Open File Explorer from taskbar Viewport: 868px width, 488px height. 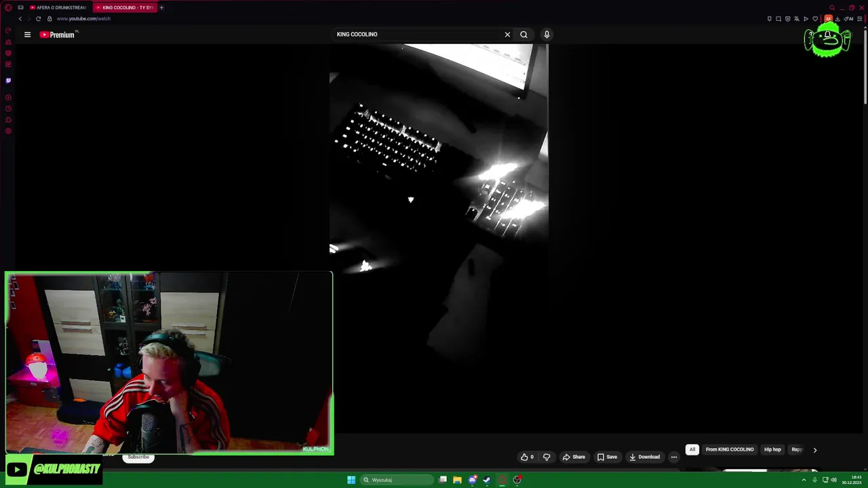(457, 480)
